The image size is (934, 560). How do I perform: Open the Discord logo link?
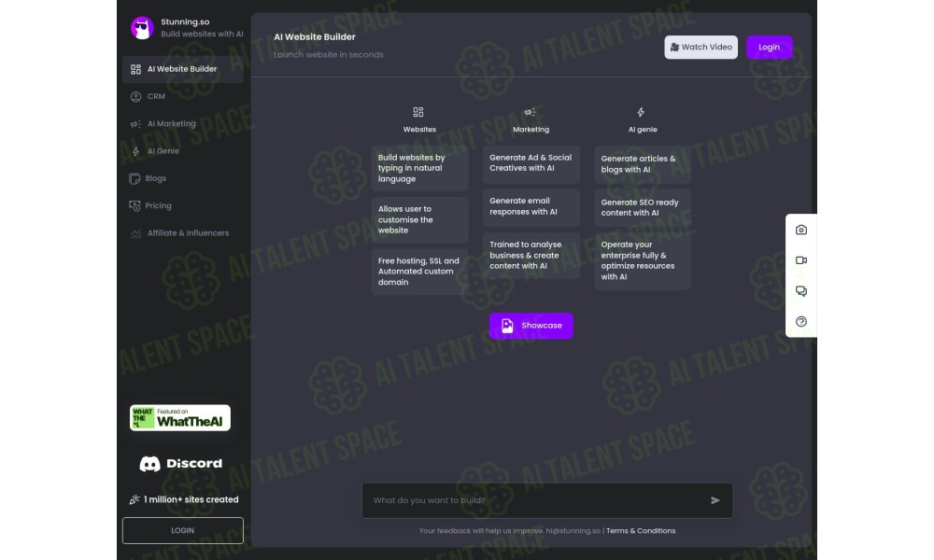click(180, 464)
